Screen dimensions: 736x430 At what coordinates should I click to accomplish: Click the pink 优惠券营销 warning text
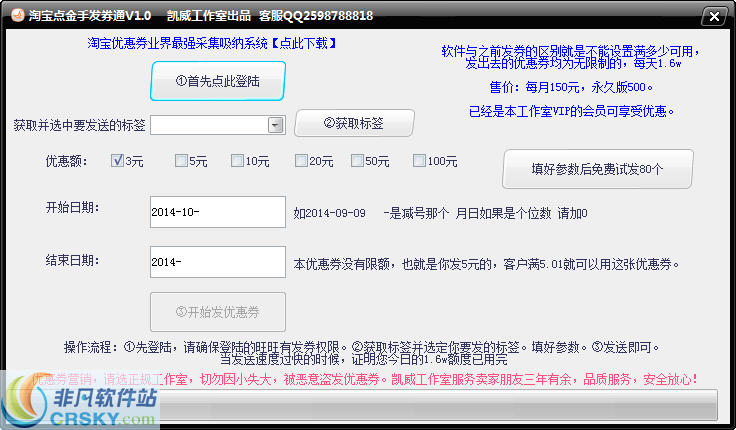tap(364, 379)
